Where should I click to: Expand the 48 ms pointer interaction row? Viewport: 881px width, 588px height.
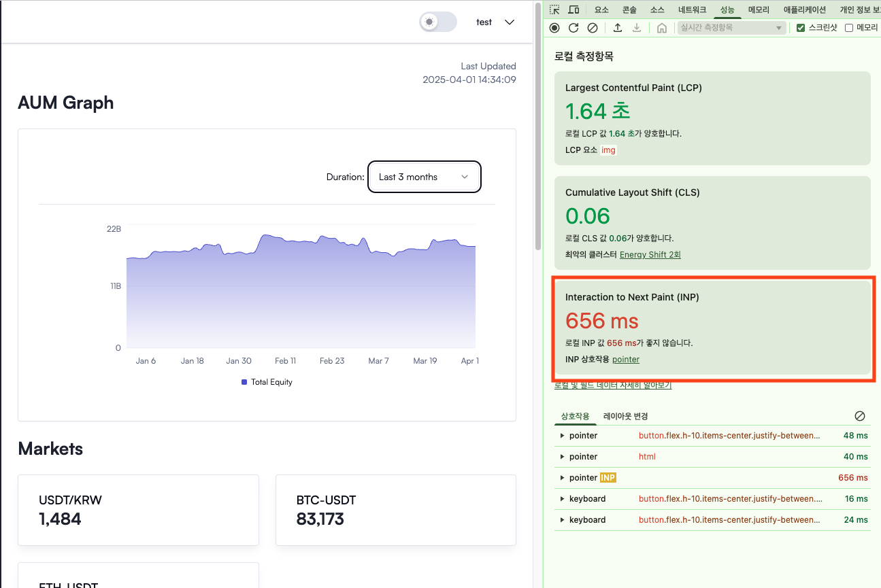pyautogui.click(x=712, y=436)
